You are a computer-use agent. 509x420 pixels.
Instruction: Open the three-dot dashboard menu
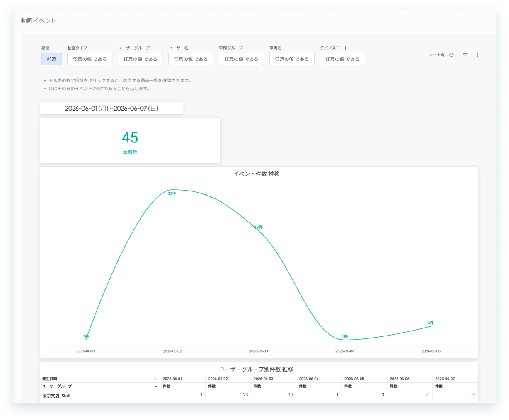point(477,55)
